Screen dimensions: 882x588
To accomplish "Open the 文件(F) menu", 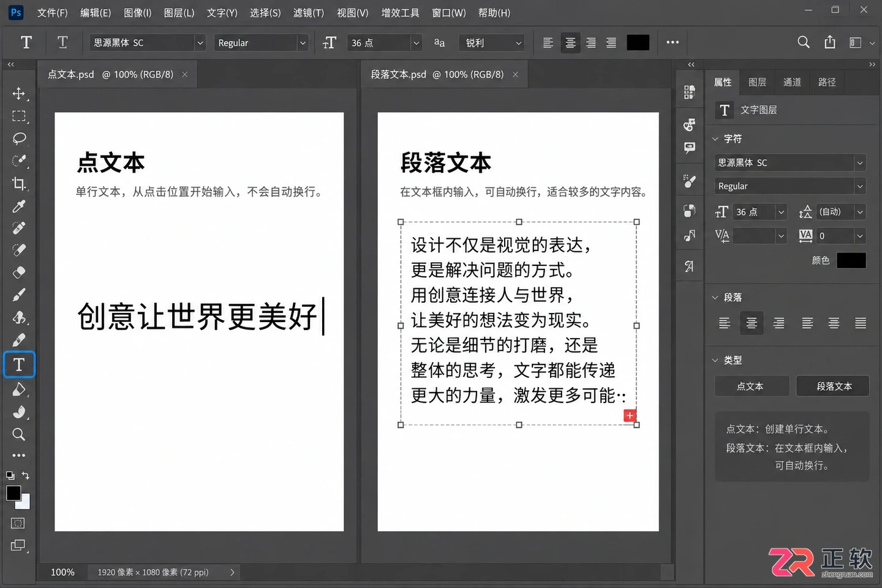I will pyautogui.click(x=53, y=13).
